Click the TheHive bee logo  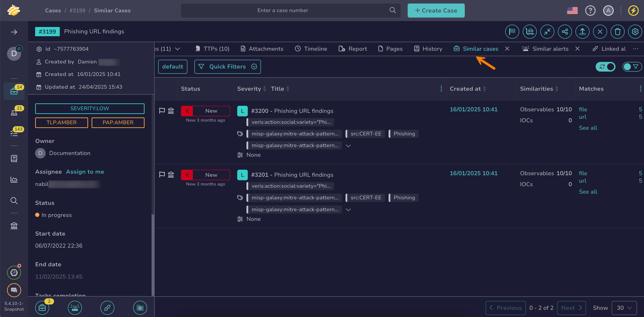point(14,10)
